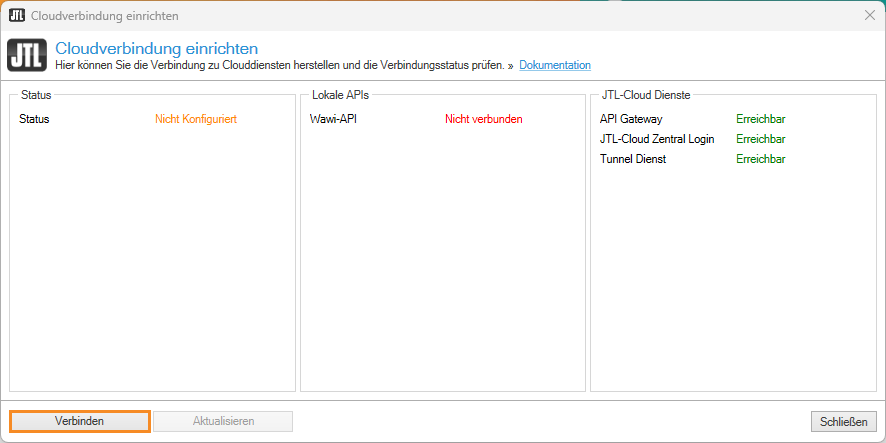Click the greyed-out Aktualisieren button
This screenshot has width=886, height=443.
223,421
